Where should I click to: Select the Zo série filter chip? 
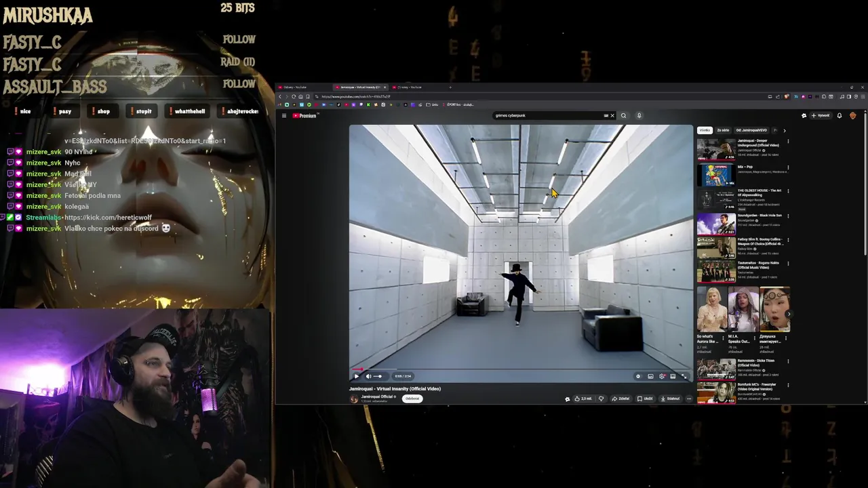click(x=723, y=130)
